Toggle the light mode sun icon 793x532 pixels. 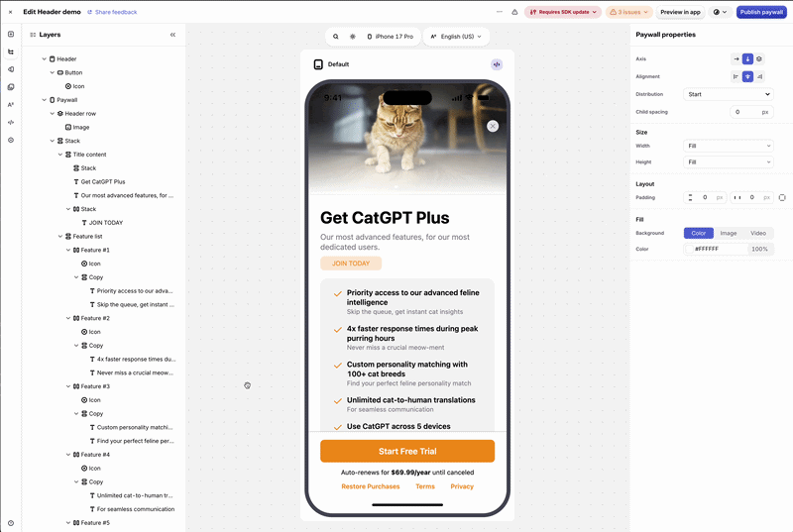pyautogui.click(x=353, y=37)
